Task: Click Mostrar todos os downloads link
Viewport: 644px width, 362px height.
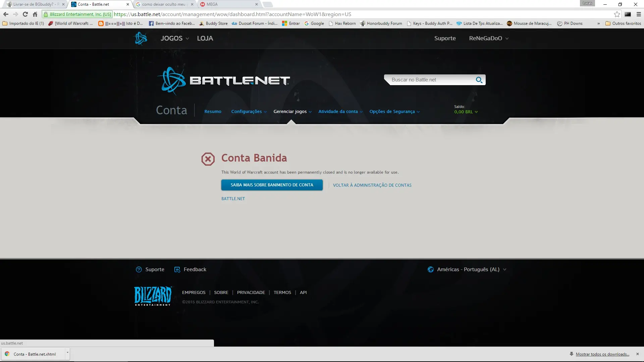Action: 602,354
